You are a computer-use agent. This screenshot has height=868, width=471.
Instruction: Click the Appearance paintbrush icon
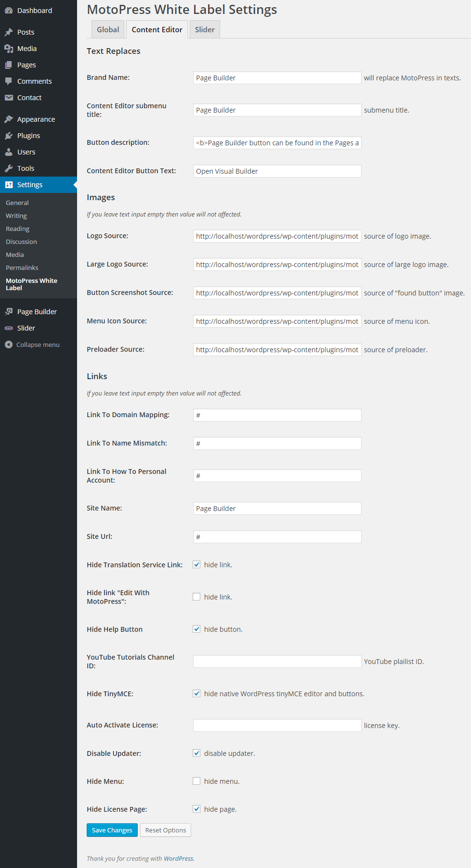[x=9, y=119]
